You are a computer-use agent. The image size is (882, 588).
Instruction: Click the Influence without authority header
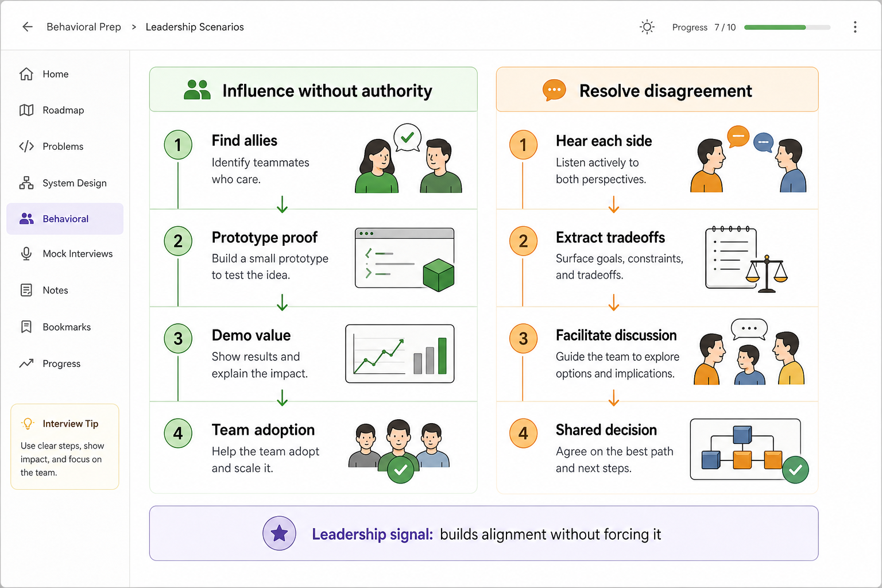(x=314, y=90)
